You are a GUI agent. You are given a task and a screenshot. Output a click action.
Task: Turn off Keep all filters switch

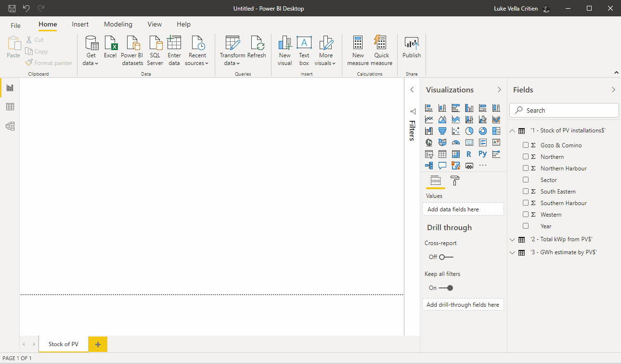[x=446, y=288]
